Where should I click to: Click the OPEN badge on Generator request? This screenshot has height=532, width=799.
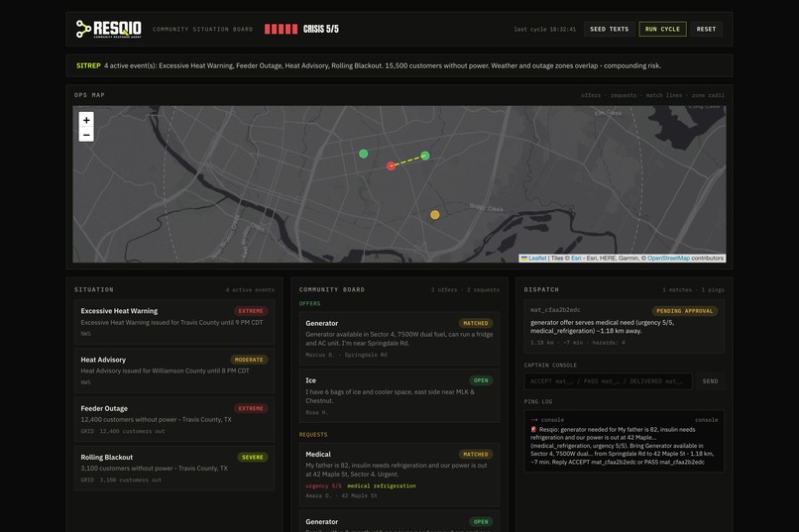click(x=481, y=522)
